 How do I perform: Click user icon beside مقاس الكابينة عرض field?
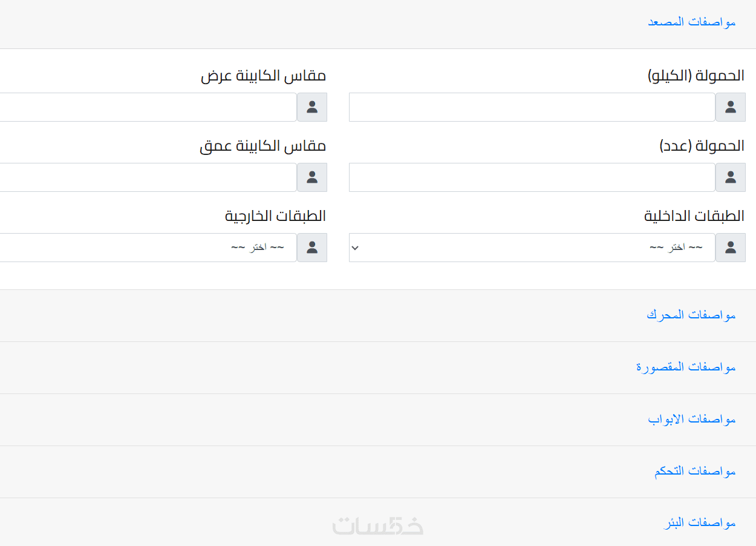pos(312,107)
